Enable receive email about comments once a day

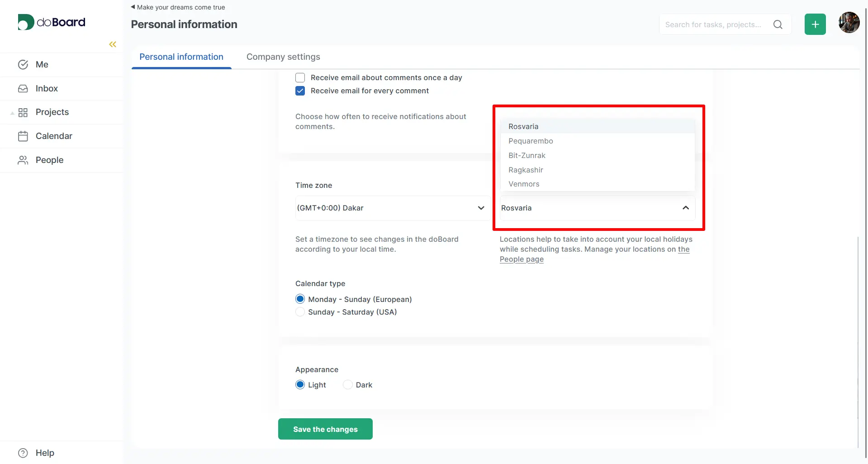pos(300,77)
